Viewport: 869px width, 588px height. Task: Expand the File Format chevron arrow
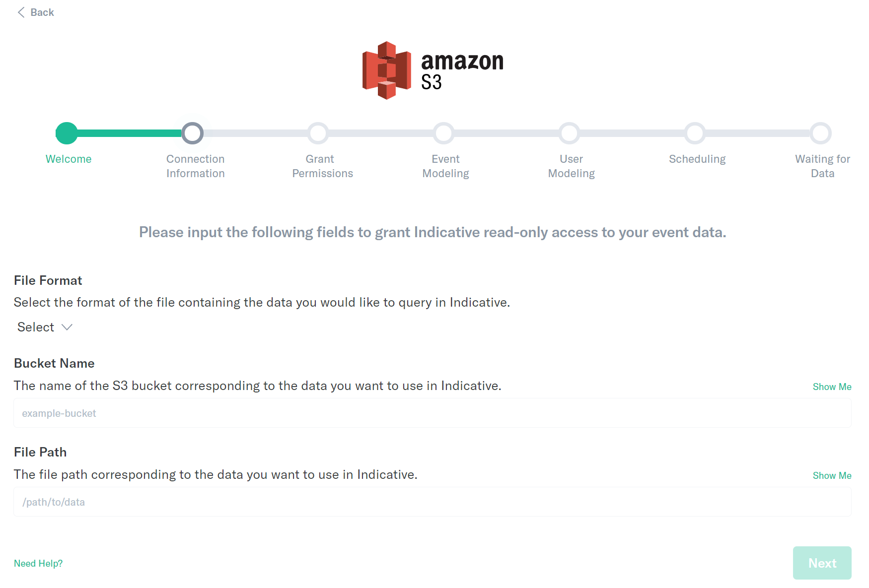tap(67, 327)
